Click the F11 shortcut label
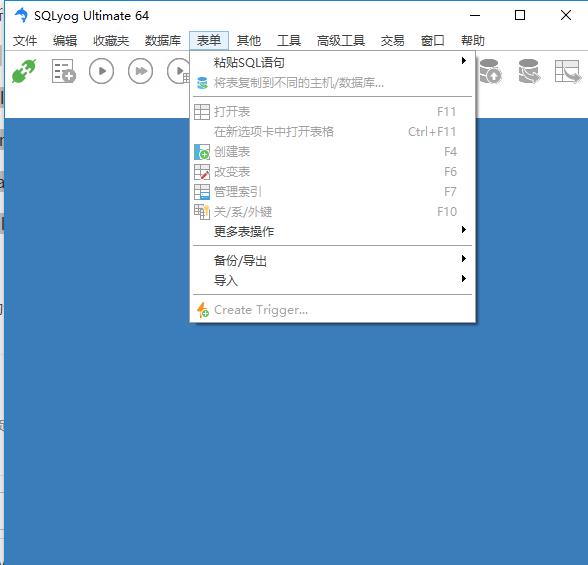 pos(447,112)
